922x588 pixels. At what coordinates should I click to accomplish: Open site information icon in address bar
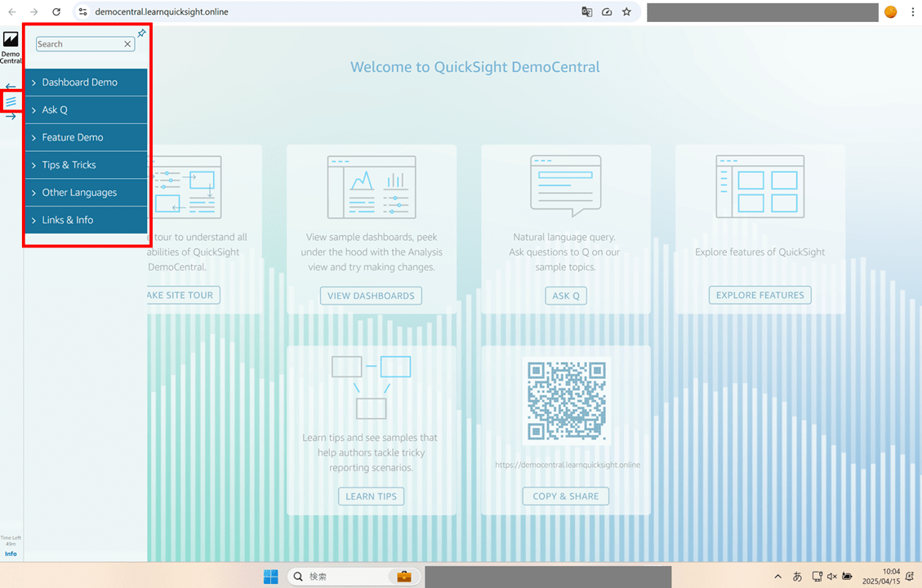83,11
